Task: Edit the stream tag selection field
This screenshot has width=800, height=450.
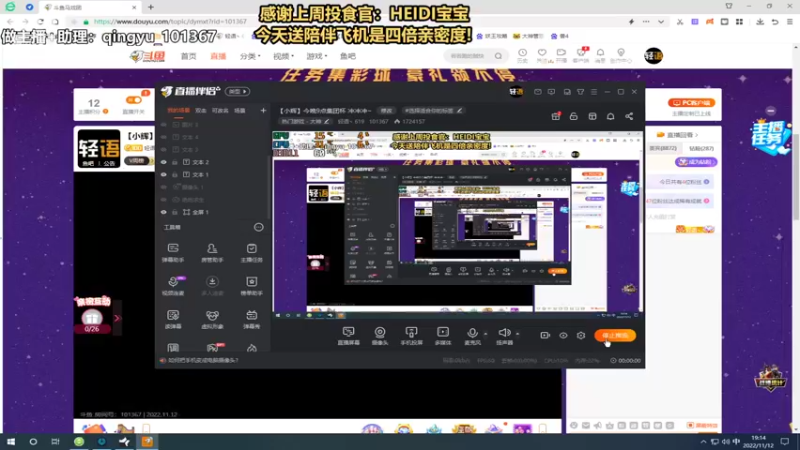Action: 433,110
